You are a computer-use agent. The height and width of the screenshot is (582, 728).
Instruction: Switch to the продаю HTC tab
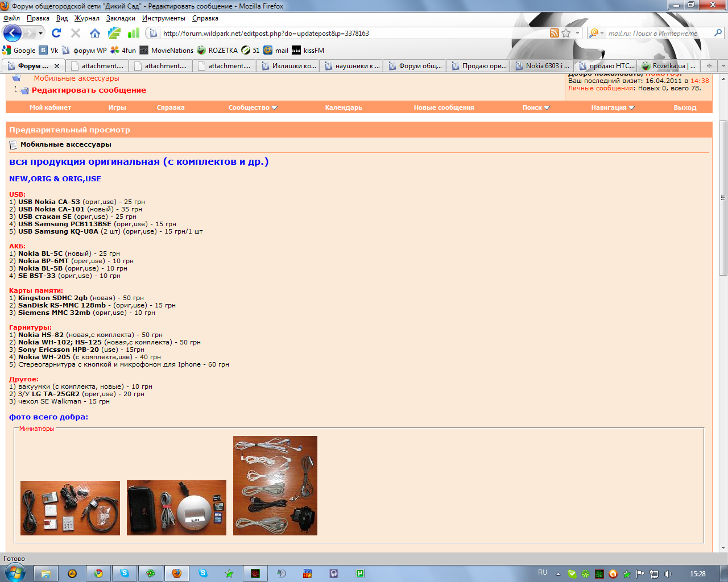coord(606,66)
